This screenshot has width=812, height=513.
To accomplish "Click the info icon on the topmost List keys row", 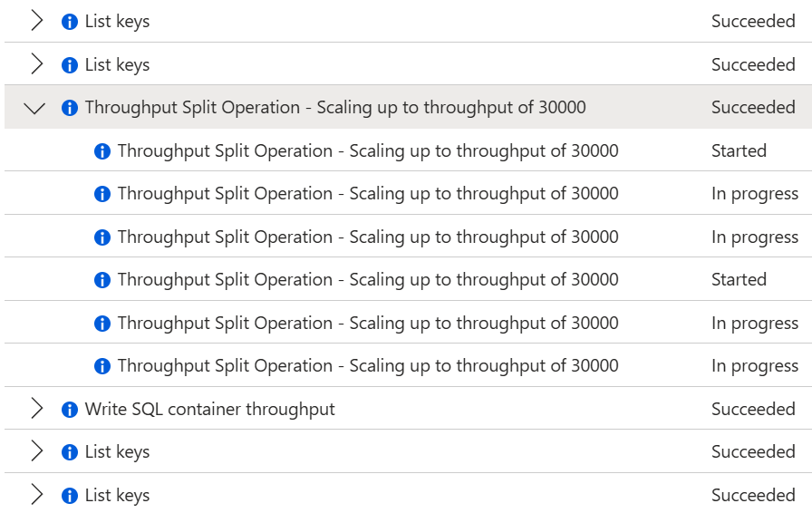I will 69,22.
